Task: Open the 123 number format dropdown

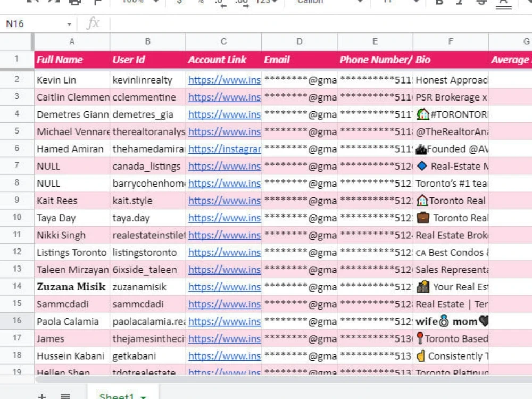Action: coord(267,2)
